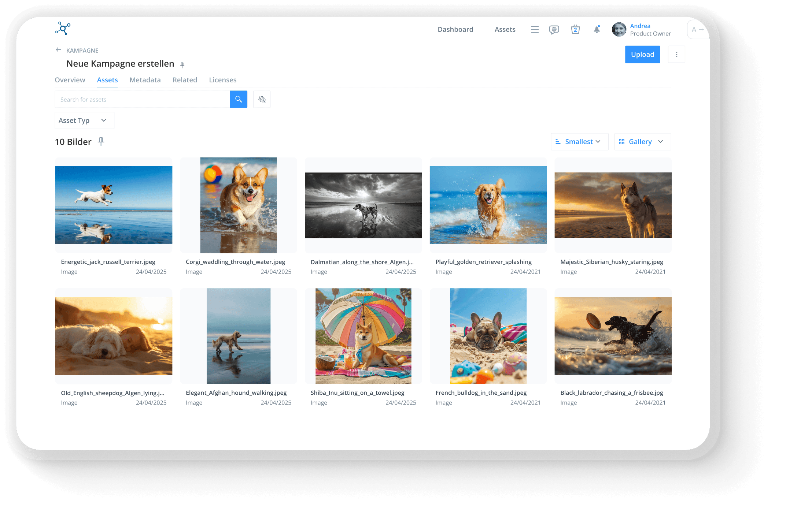Open the advanced search settings icon

pyautogui.click(x=262, y=99)
